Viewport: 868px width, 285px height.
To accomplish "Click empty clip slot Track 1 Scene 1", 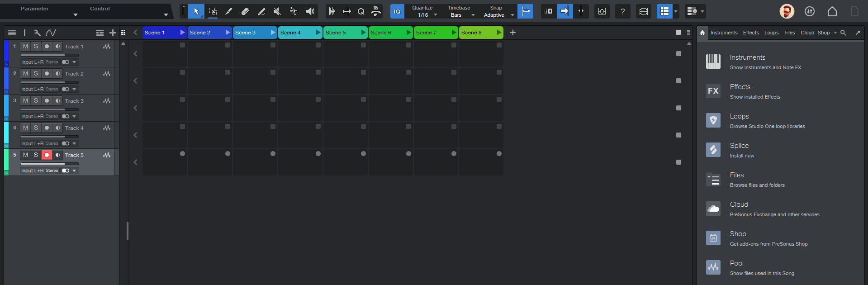I will pos(165,53).
